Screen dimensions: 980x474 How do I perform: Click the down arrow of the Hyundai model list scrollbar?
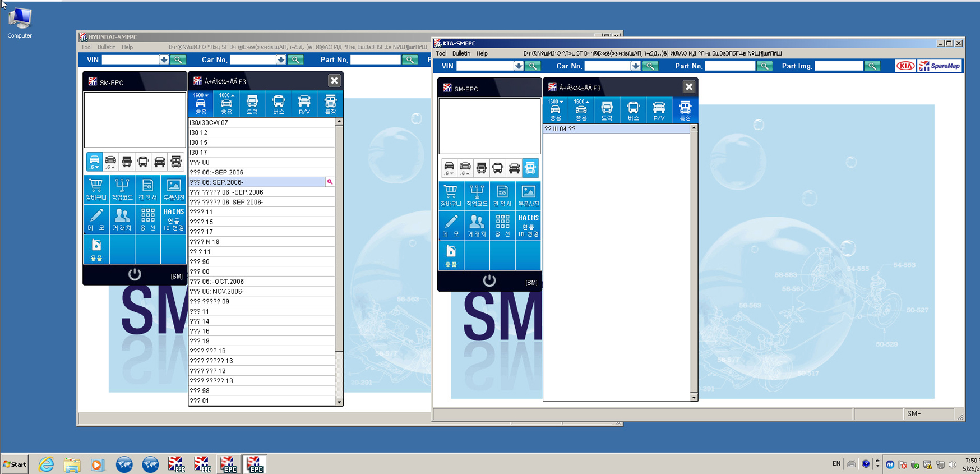[339, 402]
